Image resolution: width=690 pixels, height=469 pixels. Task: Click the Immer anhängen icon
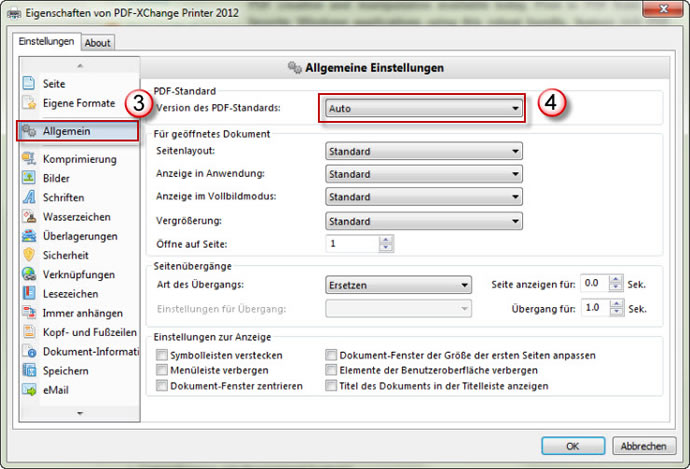(x=29, y=313)
